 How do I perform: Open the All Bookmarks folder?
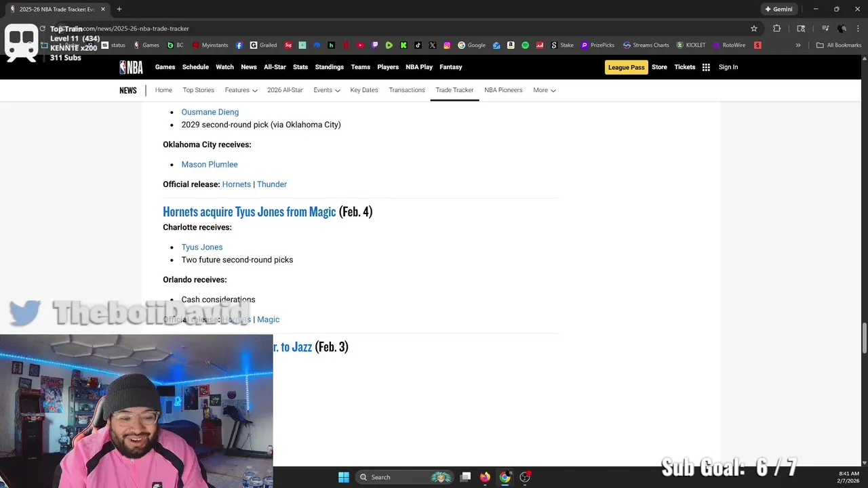point(839,45)
